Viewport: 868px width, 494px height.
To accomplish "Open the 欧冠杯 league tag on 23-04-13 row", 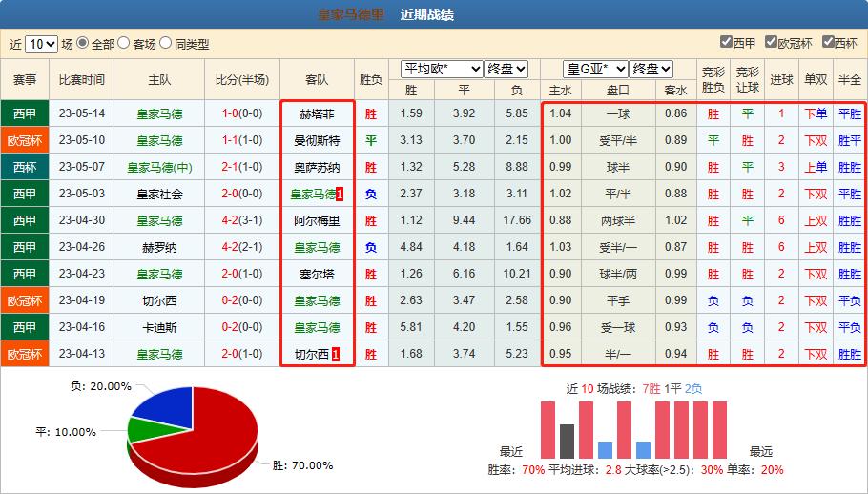I will pos(25,354).
